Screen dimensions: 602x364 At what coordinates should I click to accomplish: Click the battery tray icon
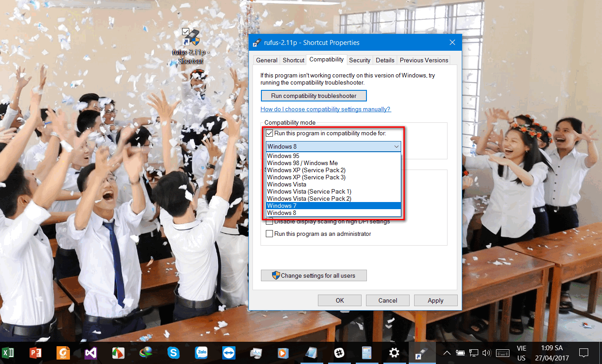click(x=460, y=353)
